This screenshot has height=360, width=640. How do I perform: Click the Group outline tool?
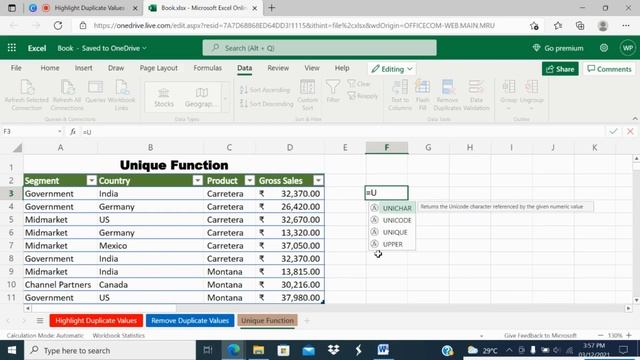509,95
